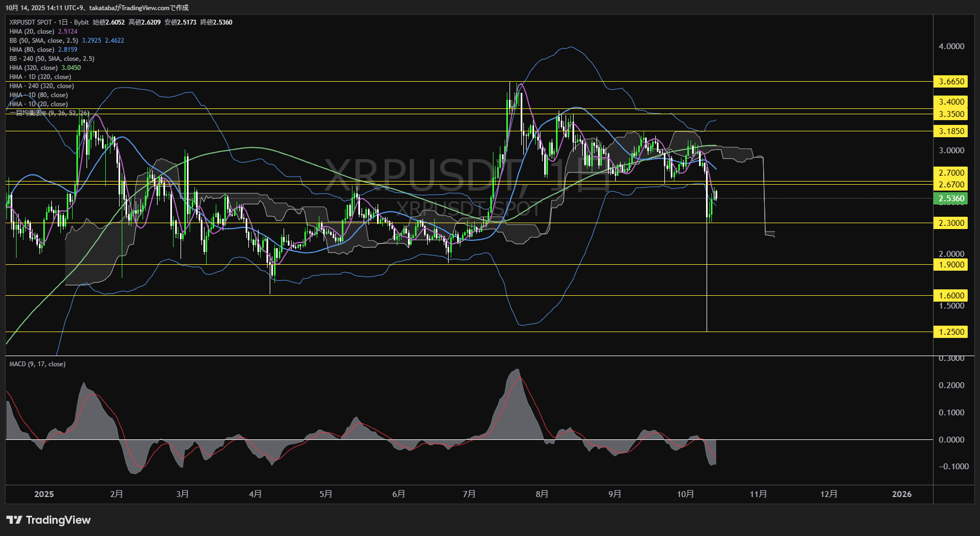Image resolution: width=980 pixels, height=536 pixels.
Task: Click the HMA (80, close) indicator label
Action: 32,50
